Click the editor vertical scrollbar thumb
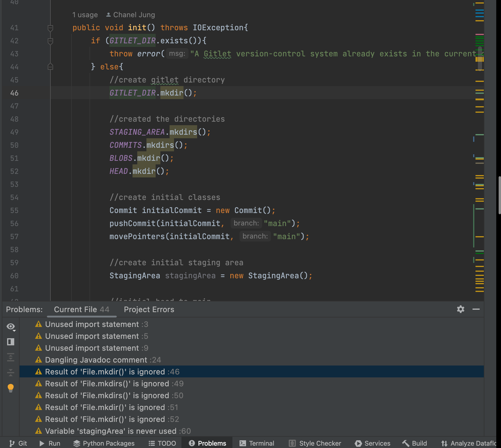 pyautogui.click(x=480, y=58)
